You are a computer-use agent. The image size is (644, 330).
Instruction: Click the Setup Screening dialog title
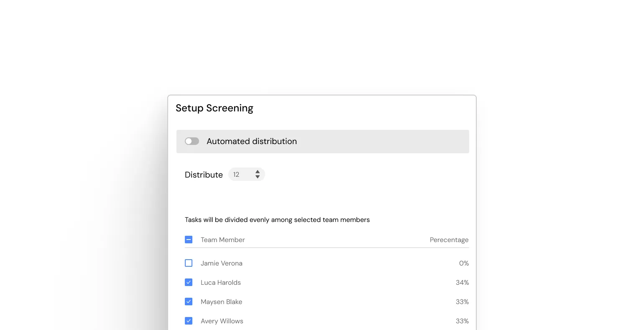[215, 108]
